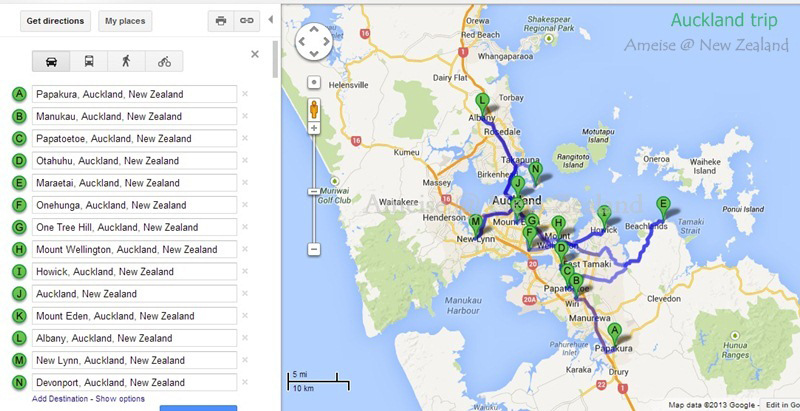Screen dimensions: 800x411
Task: Click the Howick destination field
Action: [134, 272]
